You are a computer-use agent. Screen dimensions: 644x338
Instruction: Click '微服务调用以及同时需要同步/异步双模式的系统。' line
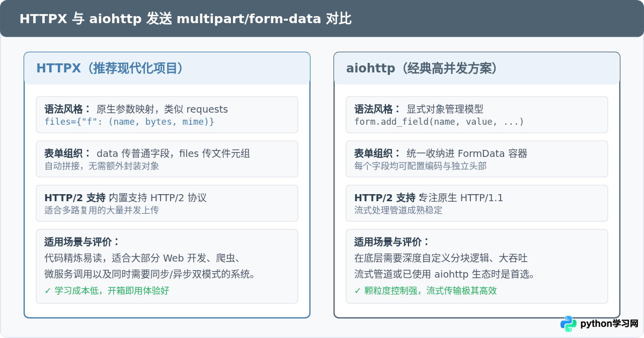[x=150, y=274]
